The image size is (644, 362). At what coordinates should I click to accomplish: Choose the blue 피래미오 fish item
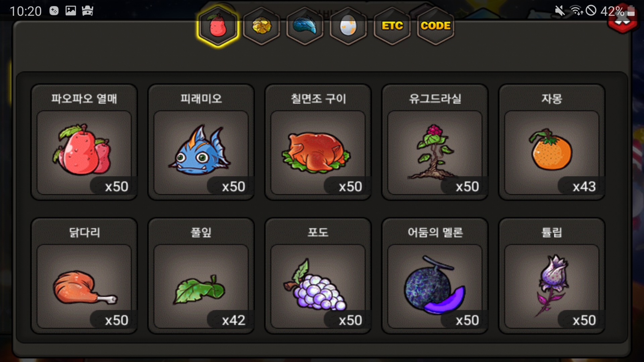[x=201, y=142]
